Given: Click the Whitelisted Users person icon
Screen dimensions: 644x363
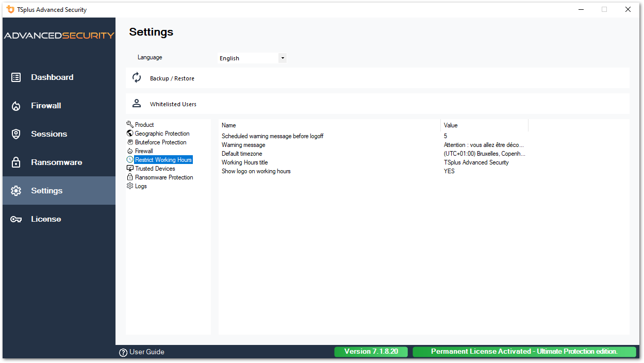Looking at the screenshot, I should [x=136, y=103].
